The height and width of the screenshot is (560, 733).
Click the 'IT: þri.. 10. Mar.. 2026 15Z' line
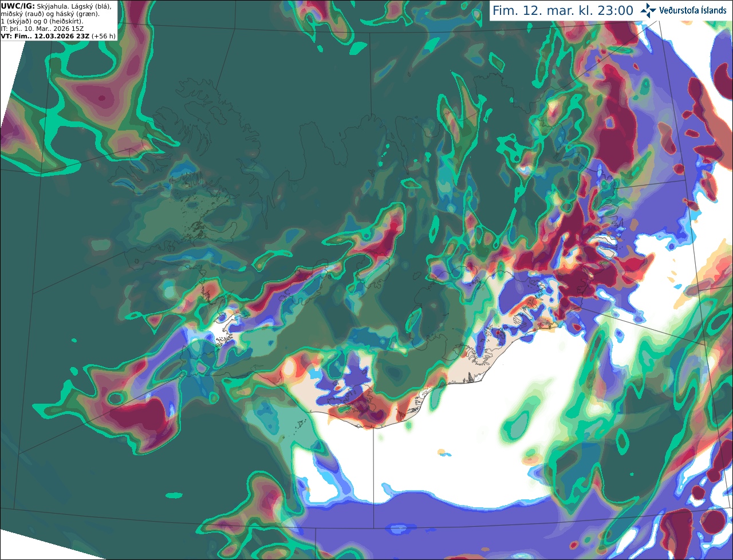coord(42,29)
